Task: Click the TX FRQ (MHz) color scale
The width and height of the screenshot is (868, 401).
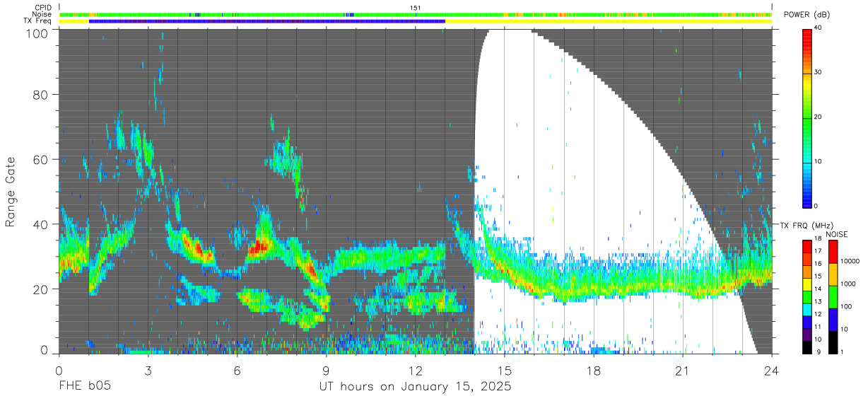Action: click(x=808, y=296)
